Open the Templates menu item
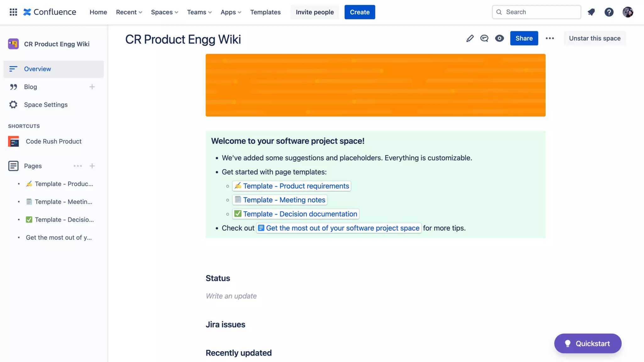Viewport: 644px width, 362px height. coord(265,12)
